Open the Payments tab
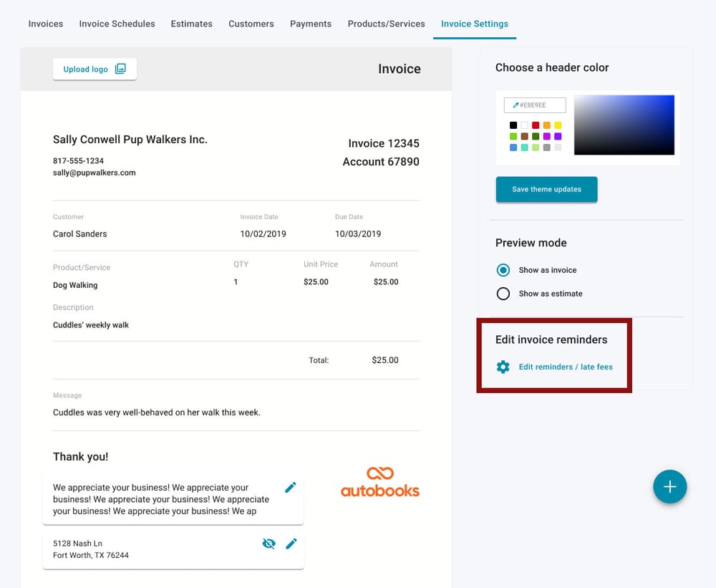Image resolution: width=716 pixels, height=588 pixels. point(310,24)
